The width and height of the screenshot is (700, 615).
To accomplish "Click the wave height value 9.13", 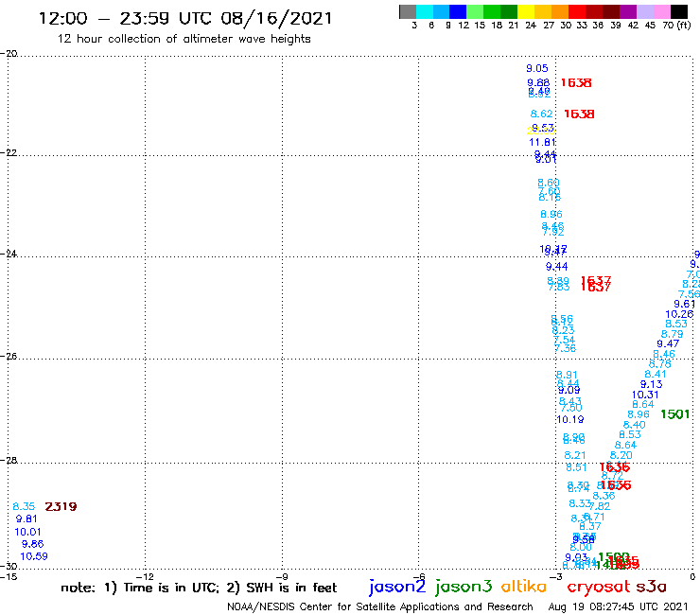I will (652, 384).
